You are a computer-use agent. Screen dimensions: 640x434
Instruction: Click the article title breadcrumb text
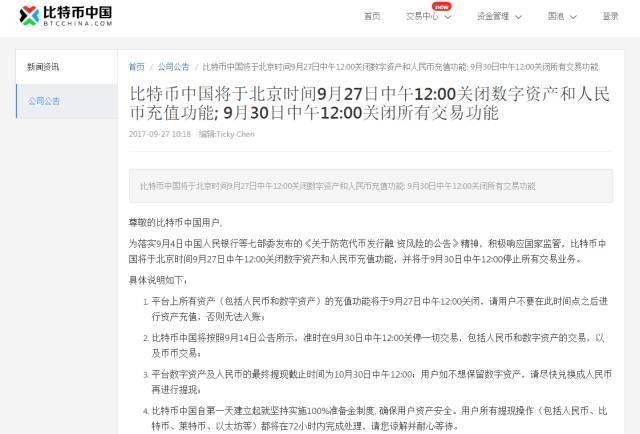click(400, 67)
